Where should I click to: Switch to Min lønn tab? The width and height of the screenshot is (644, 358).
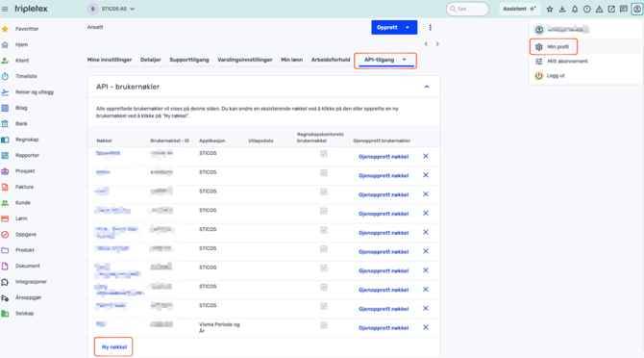click(291, 60)
